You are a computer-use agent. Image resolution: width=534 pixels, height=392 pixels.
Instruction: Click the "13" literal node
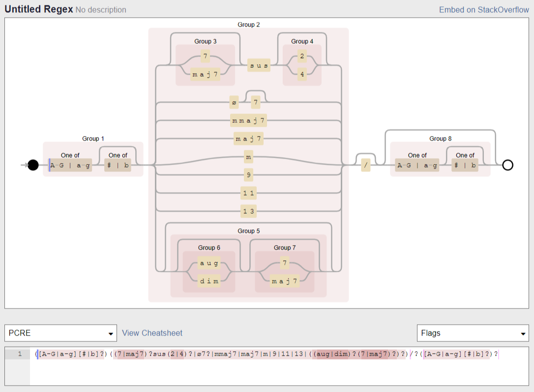[248, 211]
